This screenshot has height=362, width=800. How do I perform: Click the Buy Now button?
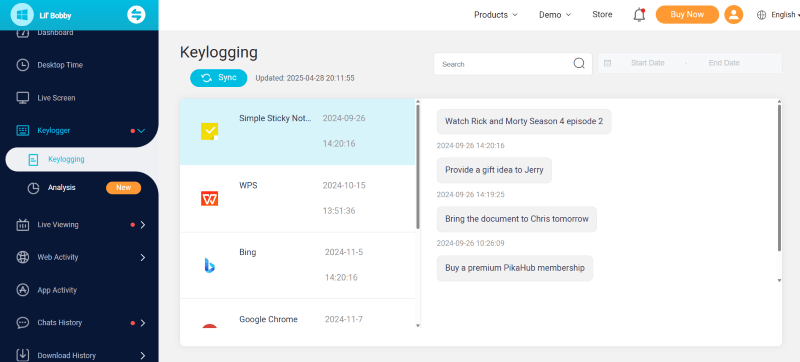[x=687, y=15]
